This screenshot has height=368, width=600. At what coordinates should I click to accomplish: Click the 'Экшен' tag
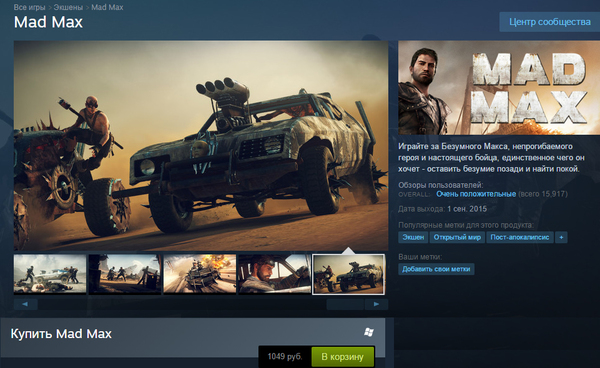(413, 237)
